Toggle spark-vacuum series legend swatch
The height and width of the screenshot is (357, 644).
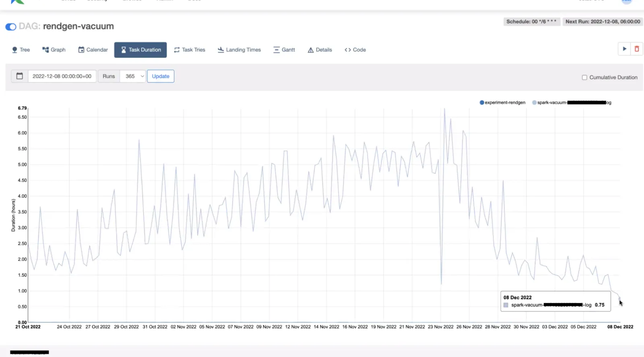[x=535, y=103]
